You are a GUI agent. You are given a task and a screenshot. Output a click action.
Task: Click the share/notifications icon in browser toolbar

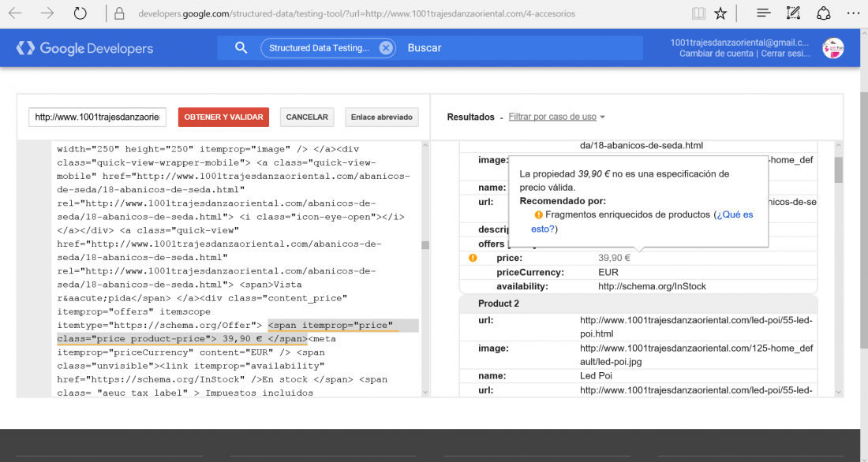823,13
